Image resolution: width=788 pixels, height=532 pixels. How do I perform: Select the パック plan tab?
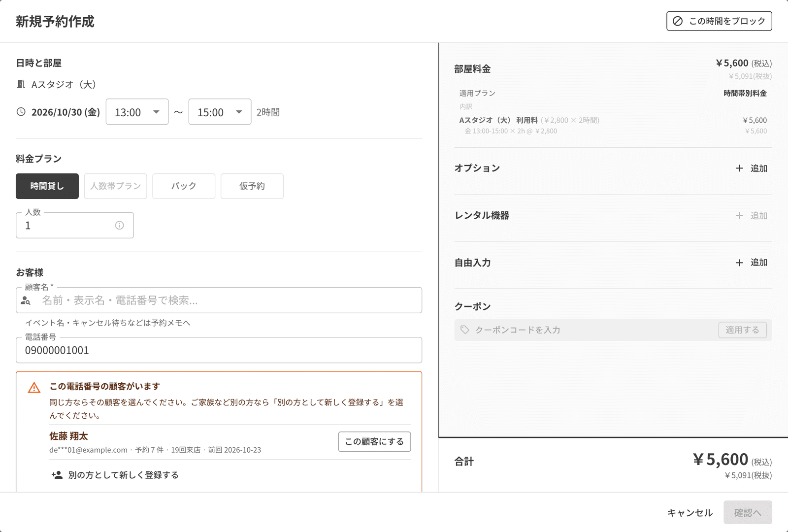click(x=184, y=186)
